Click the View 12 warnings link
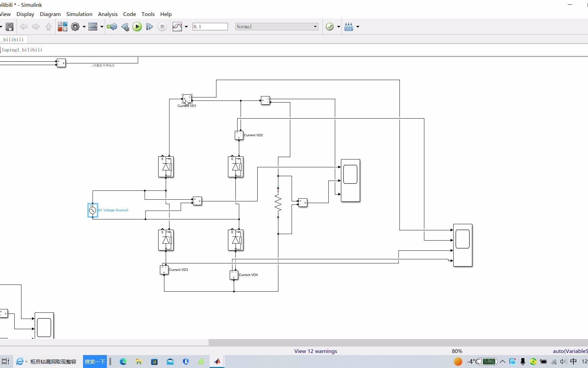 (315, 351)
